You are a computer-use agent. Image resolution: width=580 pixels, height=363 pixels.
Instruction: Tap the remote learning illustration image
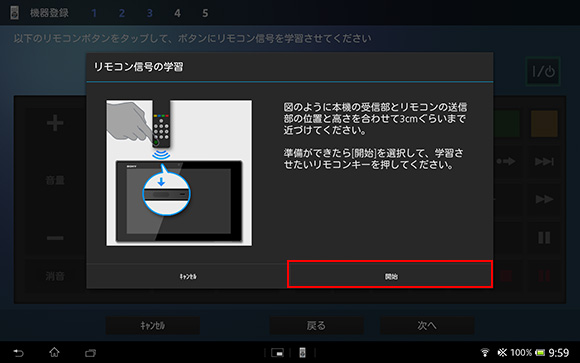pos(179,173)
